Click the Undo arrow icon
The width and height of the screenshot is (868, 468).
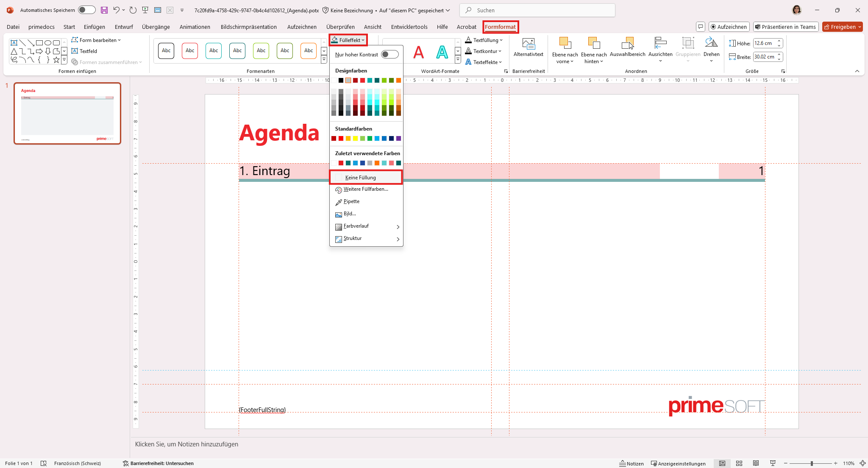click(x=116, y=10)
